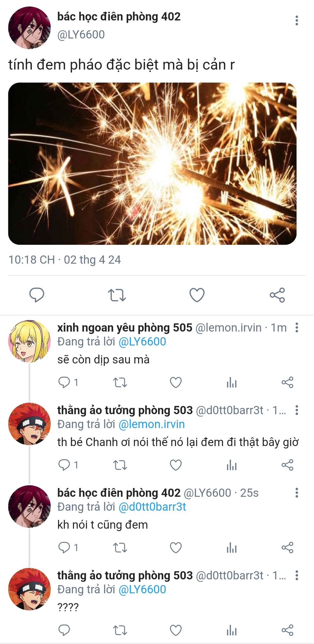The image size is (314, 644).
Task: Share the reply "kh nói t cũng đem"
Action: (x=287, y=548)
